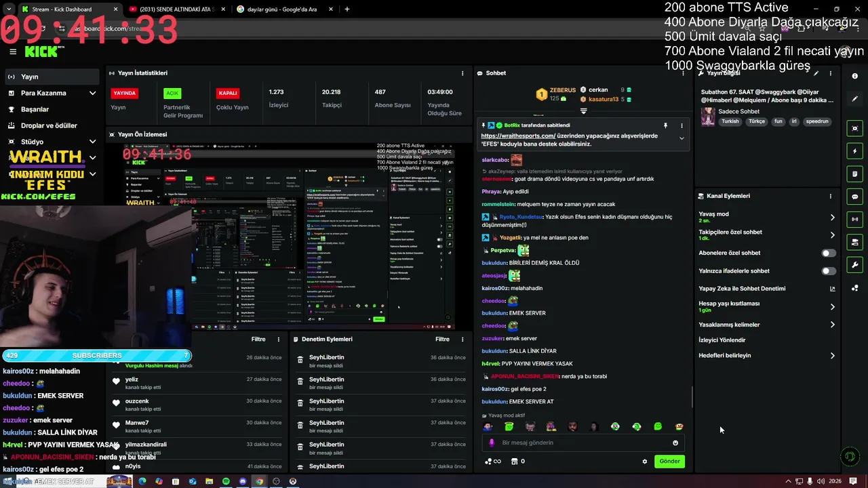Click the Bir mesaj gönderin input field
868x488 pixels.
coord(583,443)
